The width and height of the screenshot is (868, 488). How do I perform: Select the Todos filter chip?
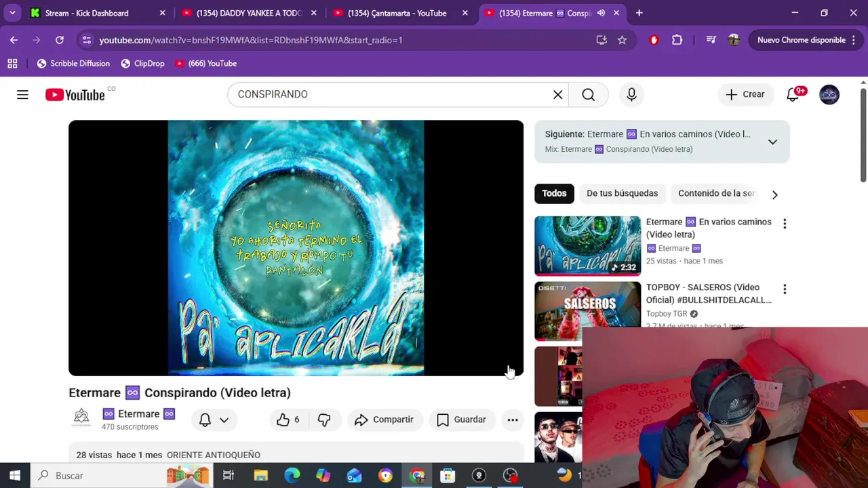(554, 193)
